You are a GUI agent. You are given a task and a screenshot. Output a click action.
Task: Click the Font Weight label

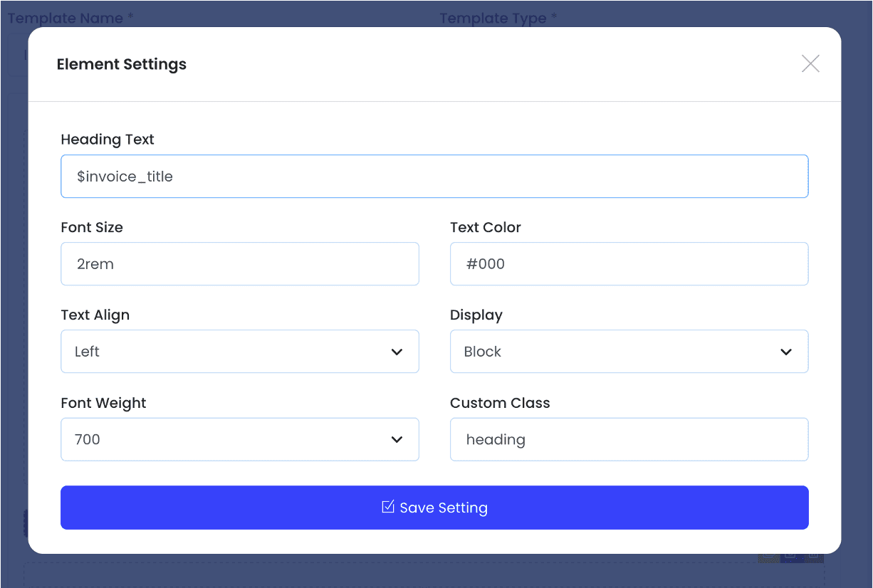tap(103, 403)
